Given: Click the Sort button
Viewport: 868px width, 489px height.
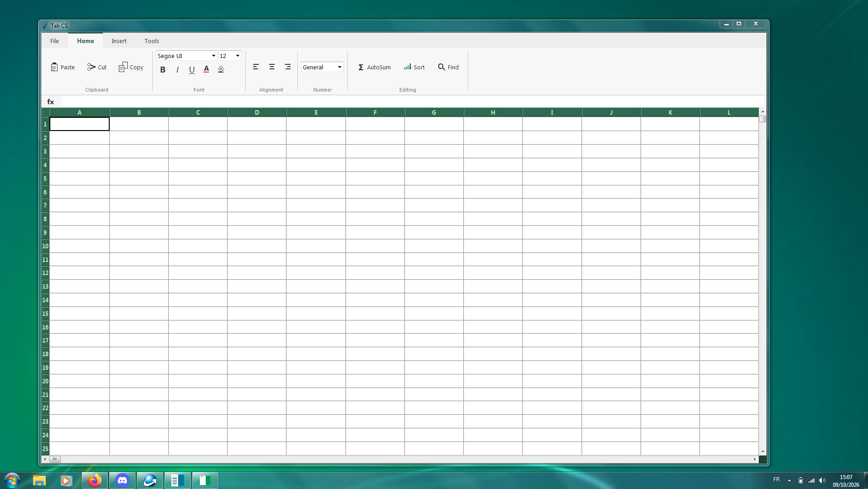Looking at the screenshot, I should pos(414,67).
